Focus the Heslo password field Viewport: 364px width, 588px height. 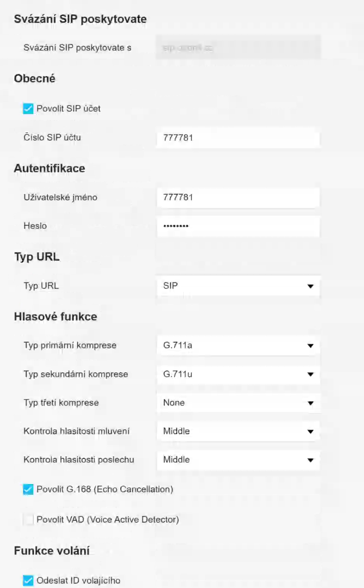point(238,226)
